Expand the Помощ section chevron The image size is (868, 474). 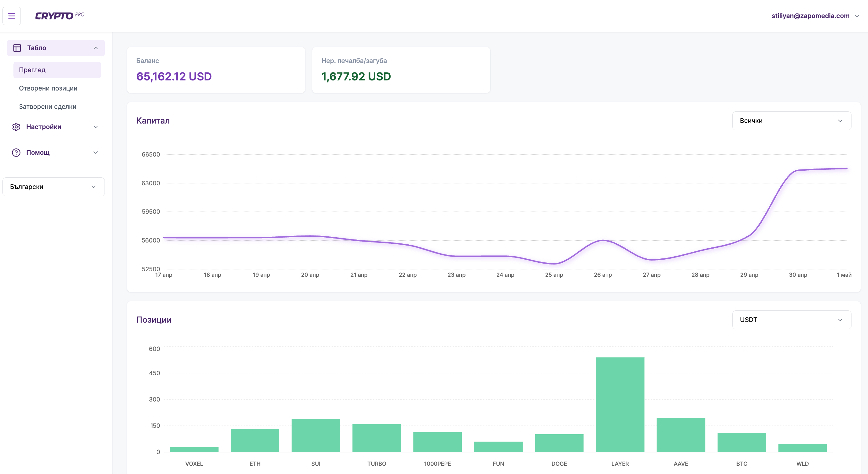point(96,152)
